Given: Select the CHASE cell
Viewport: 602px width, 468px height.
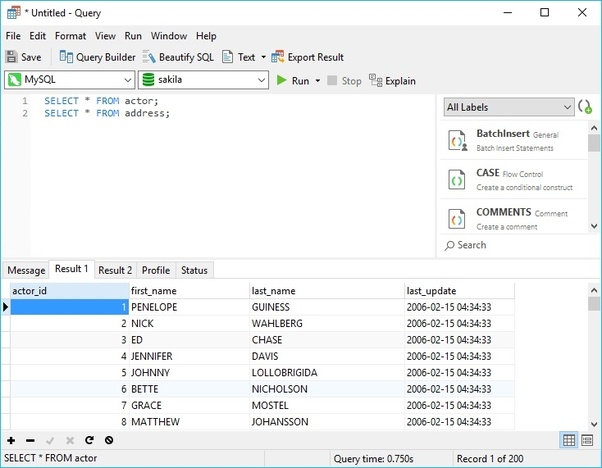Looking at the screenshot, I should [x=327, y=340].
